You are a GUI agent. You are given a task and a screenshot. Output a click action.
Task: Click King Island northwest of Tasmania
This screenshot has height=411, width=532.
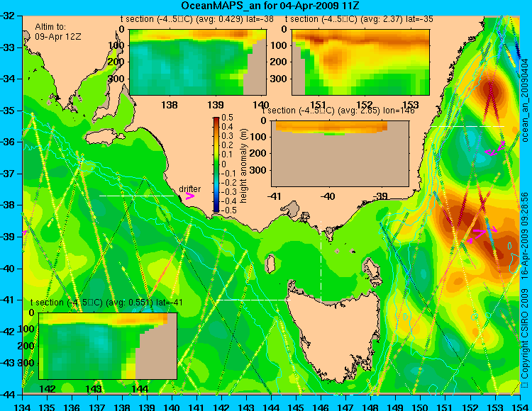270,264
